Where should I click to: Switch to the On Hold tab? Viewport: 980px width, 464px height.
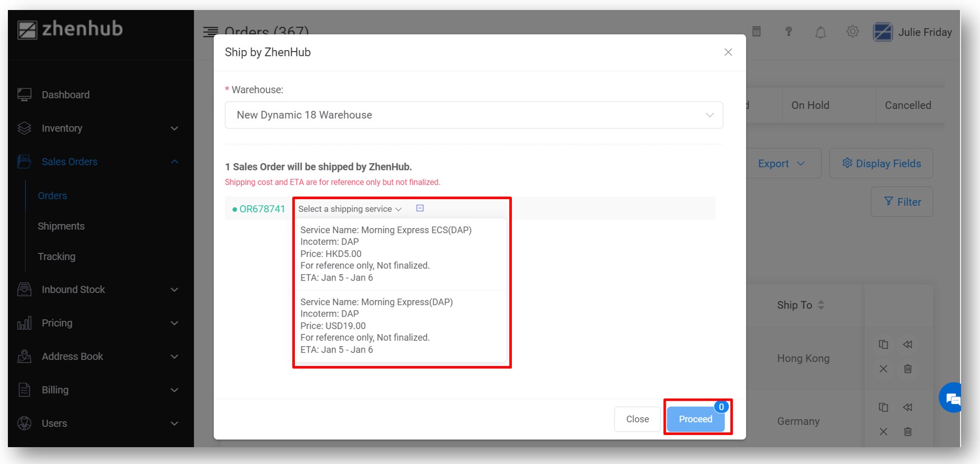(810, 105)
